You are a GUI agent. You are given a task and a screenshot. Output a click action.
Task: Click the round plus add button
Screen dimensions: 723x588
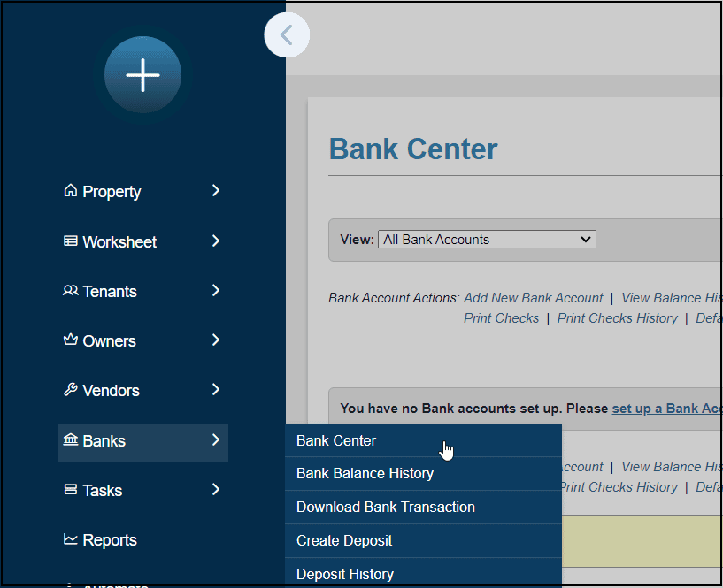[142, 76]
